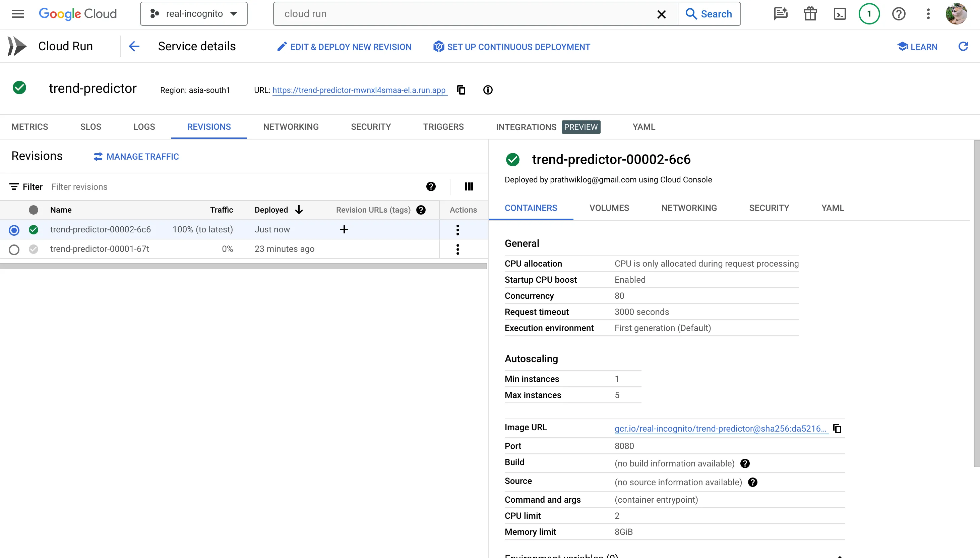
Task: Click the refresh icon in the header
Action: (963, 47)
